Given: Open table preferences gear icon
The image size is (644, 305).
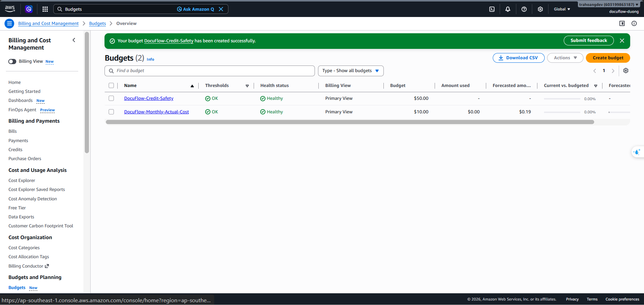Looking at the screenshot, I should [626, 71].
